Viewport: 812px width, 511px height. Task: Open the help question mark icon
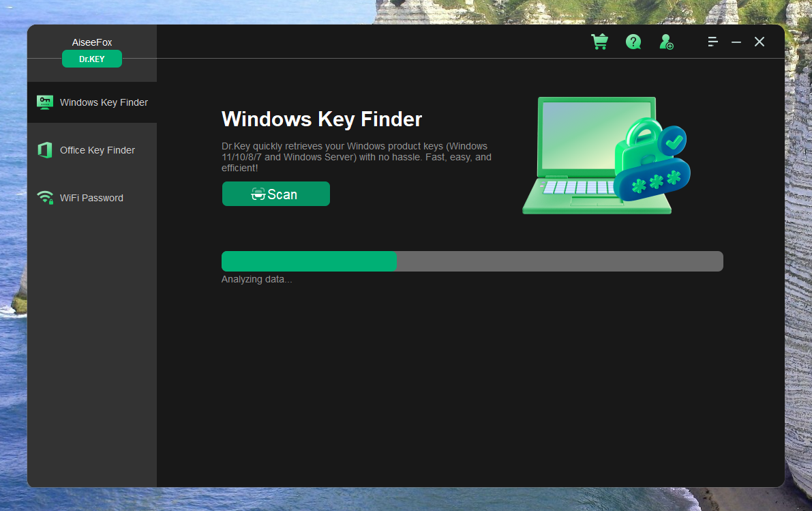(x=633, y=42)
